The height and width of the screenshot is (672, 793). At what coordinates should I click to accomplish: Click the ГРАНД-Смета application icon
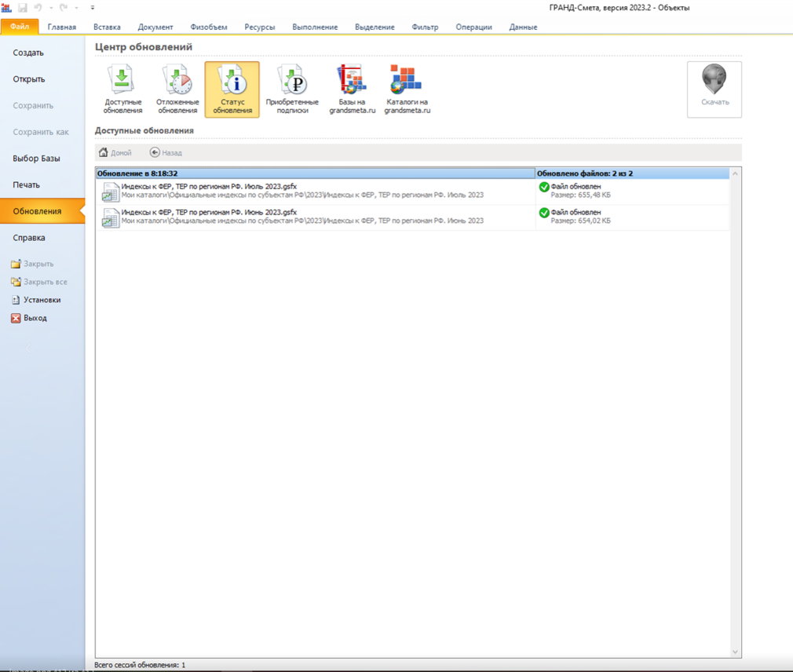point(6,8)
